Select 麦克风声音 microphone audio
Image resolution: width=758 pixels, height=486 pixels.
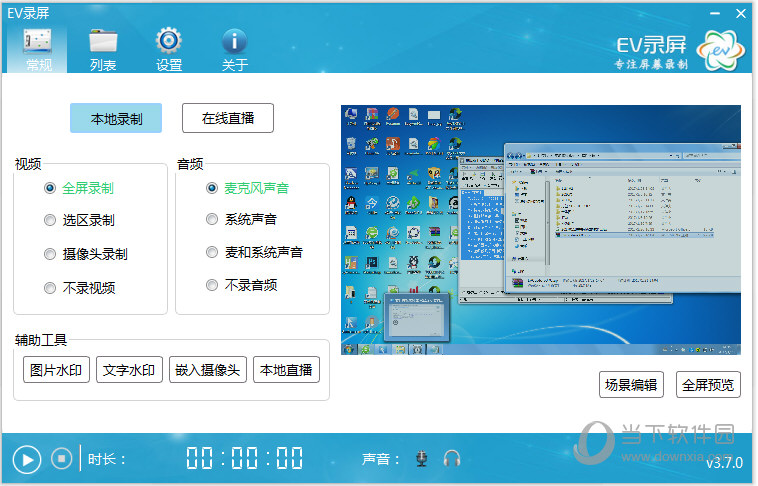point(247,188)
